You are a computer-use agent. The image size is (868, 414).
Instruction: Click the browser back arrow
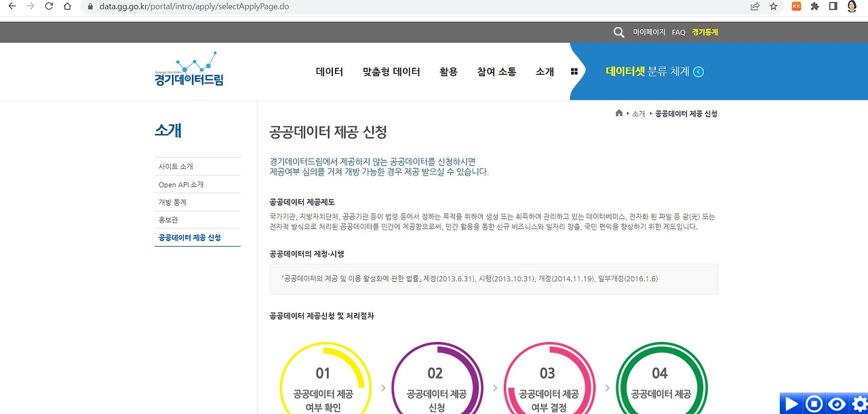(x=12, y=6)
